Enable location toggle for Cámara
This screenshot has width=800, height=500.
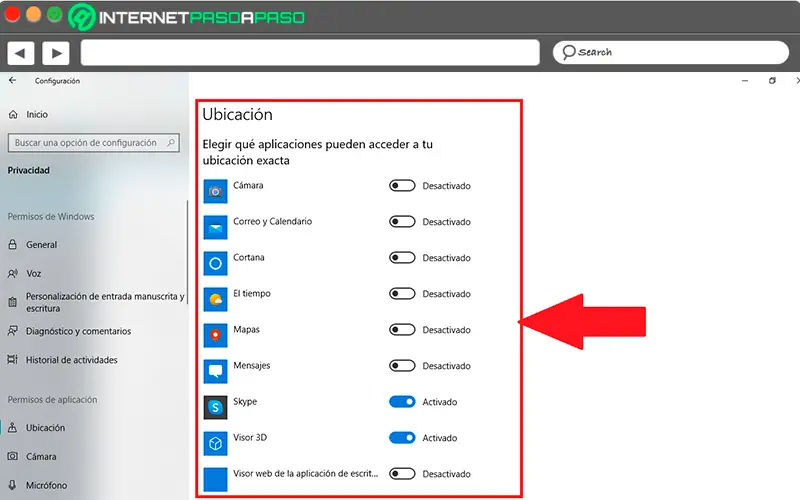pos(402,186)
